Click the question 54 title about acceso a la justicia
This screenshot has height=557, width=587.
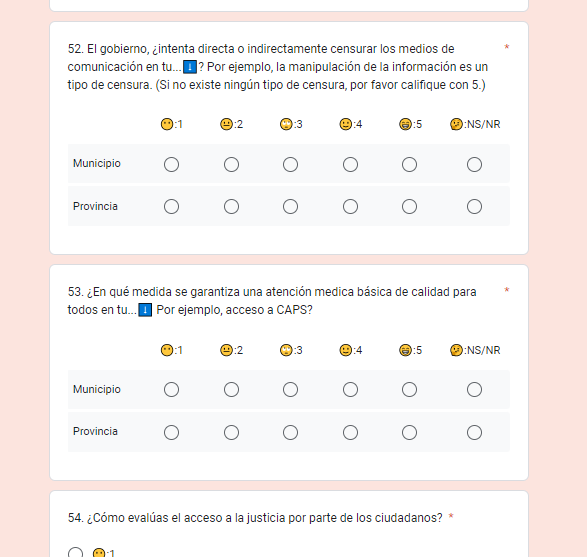[255, 518]
